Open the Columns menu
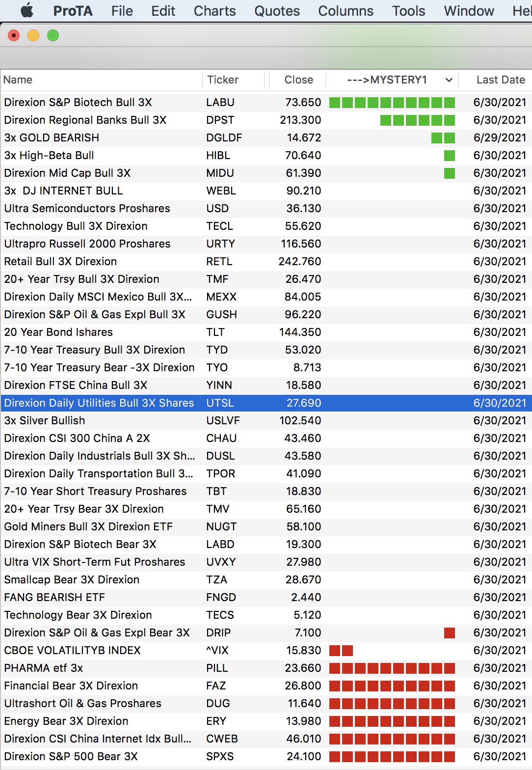This screenshot has height=770, width=532. click(346, 11)
